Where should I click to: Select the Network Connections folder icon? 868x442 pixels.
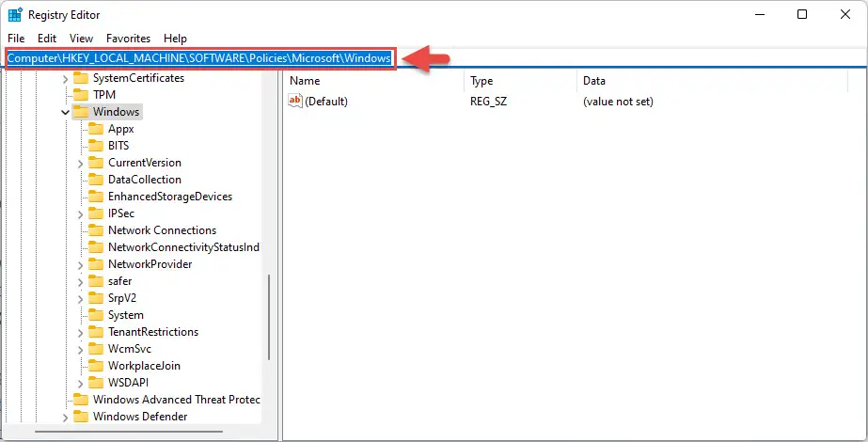pyautogui.click(x=96, y=229)
